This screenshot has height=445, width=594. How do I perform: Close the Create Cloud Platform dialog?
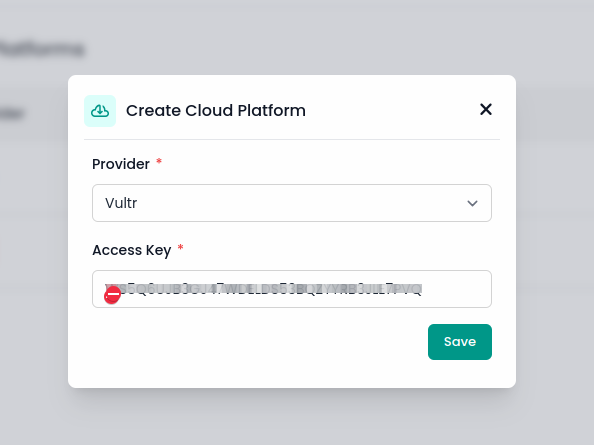click(486, 109)
